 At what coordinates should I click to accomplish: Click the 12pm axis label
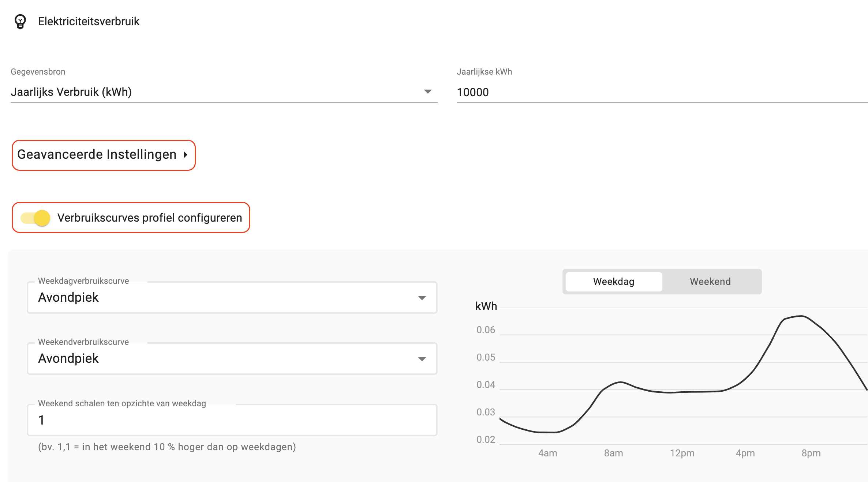pyautogui.click(x=682, y=453)
